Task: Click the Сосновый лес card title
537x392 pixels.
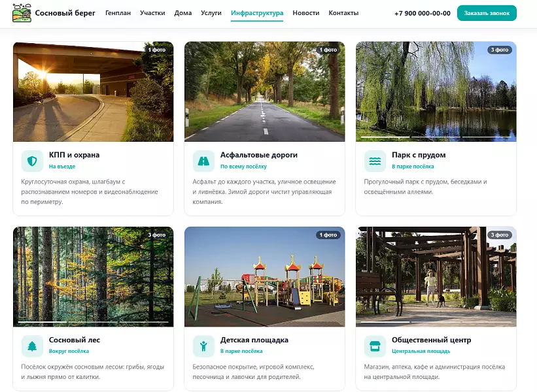Action: click(x=75, y=340)
